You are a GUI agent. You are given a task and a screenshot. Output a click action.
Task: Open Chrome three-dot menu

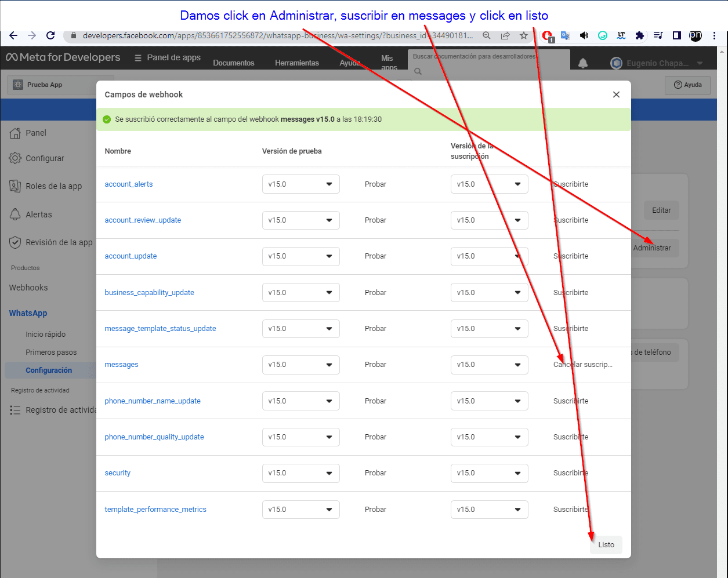click(x=714, y=35)
